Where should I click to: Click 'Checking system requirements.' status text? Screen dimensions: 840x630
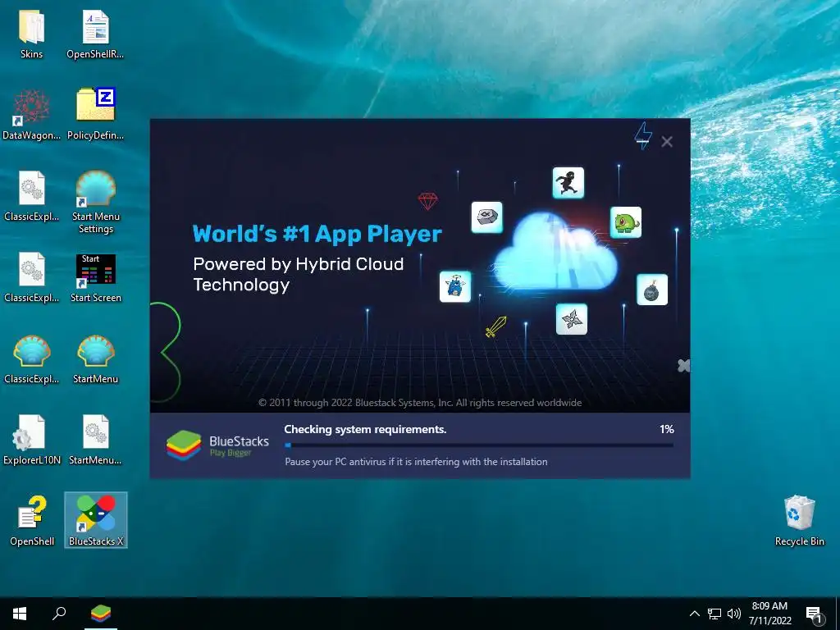pyautogui.click(x=365, y=429)
